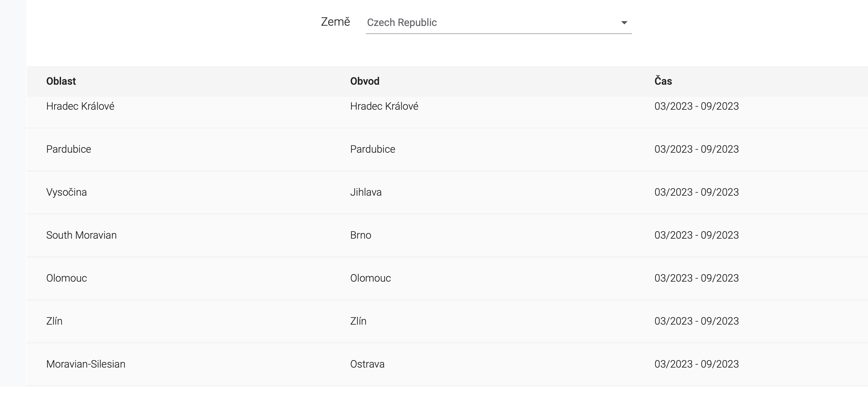Screen dimensions: 868x408
Task: Select the Pardubice oblast entry
Action: click(x=68, y=149)
